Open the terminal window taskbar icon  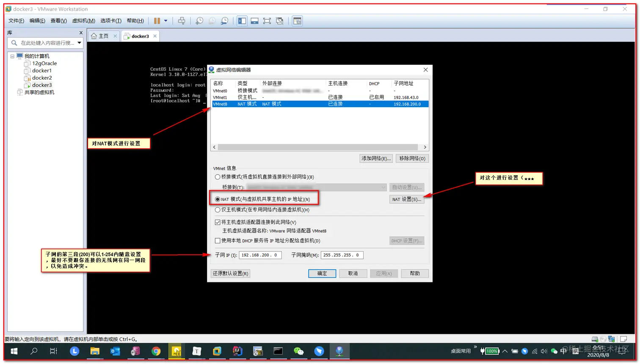tap(278, 351)
